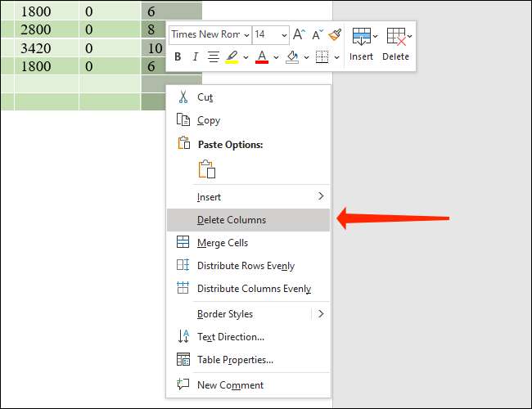Click the table cell containing 3420
The image size is (532, 409).
pyautogui.click(x=35, y=48)
